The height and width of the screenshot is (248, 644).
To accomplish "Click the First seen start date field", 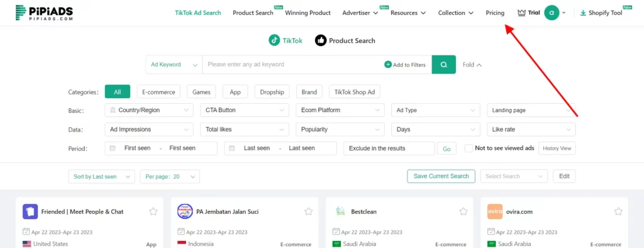I will (137, 148).
